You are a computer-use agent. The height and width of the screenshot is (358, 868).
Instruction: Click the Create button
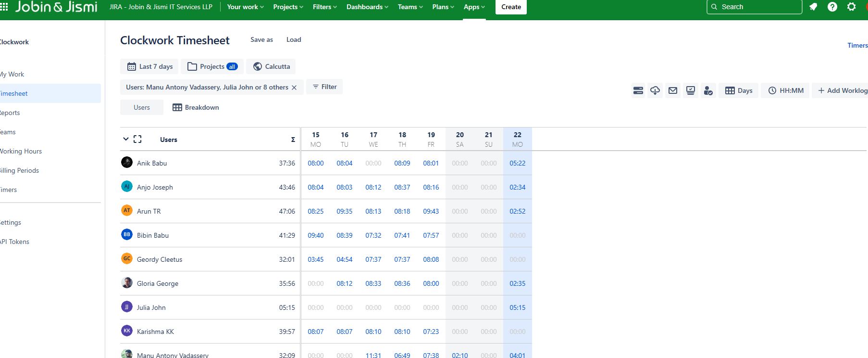(x=511, y=7)
